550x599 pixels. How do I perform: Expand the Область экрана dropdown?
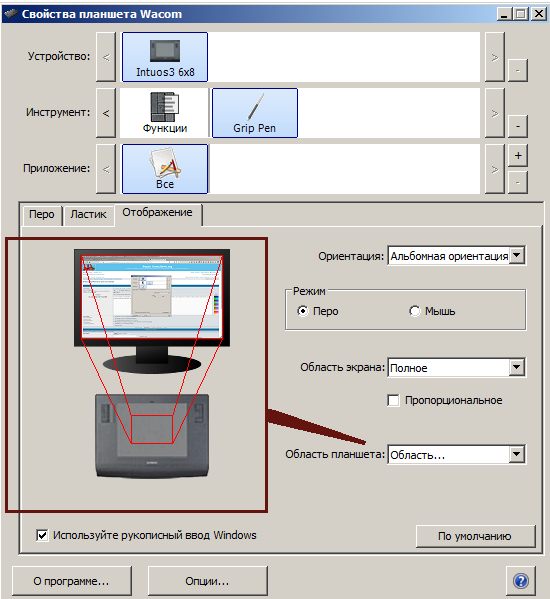[457, 367]
